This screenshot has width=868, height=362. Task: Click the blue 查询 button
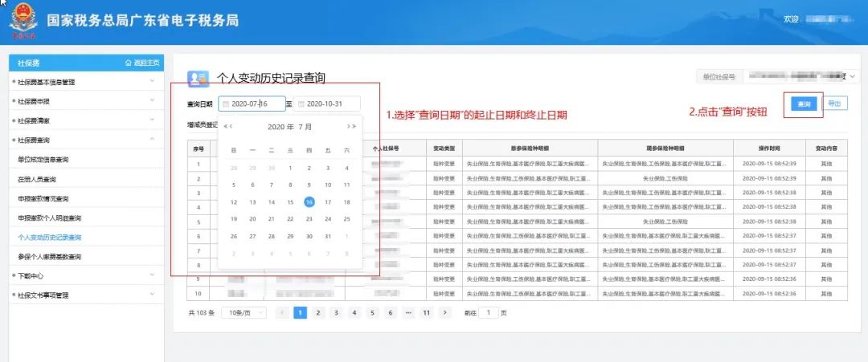(804, 104)
